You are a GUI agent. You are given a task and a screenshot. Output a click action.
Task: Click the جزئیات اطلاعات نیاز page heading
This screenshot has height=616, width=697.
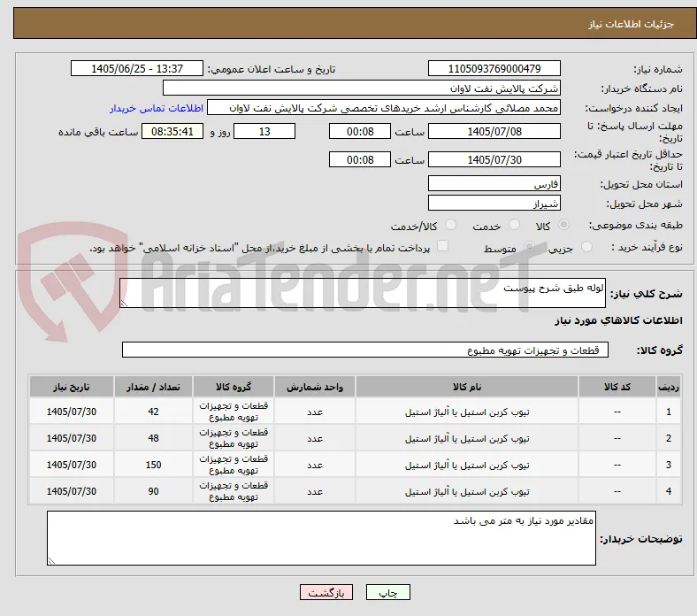(x=632, y=24)
